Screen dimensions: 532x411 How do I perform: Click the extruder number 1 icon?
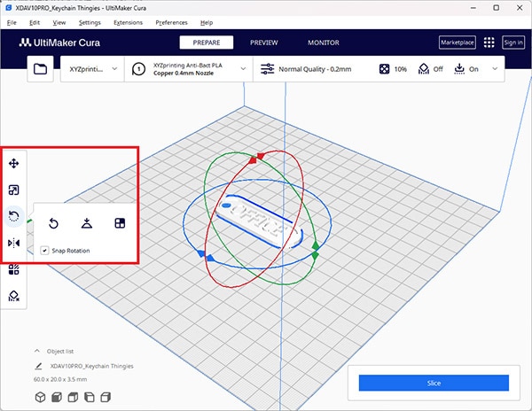coord(138,69)
